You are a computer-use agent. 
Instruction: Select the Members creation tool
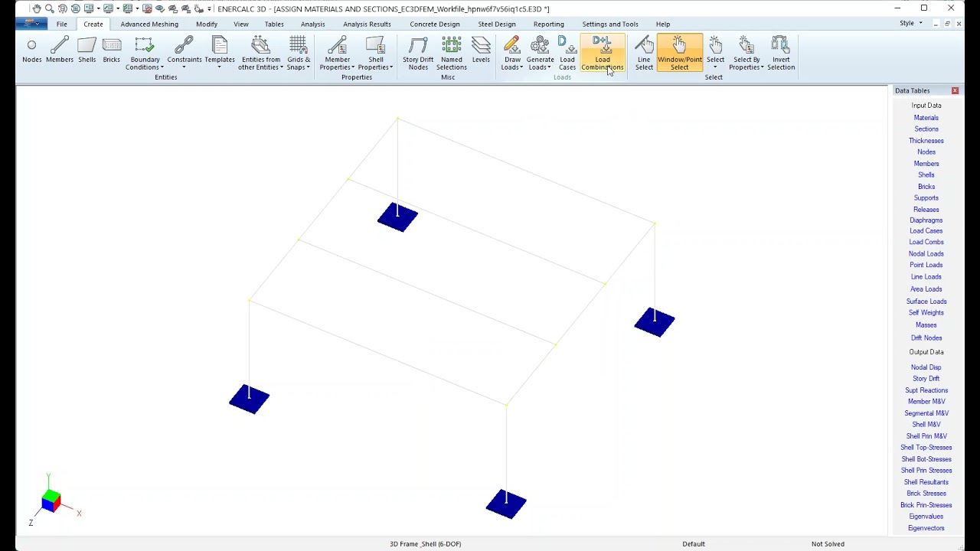60,52
